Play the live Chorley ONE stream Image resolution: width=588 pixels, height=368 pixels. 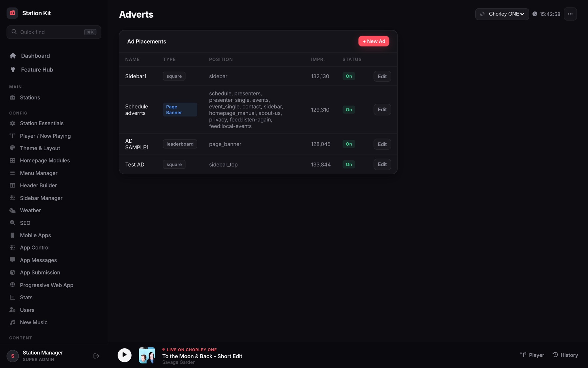pos(124,355)
